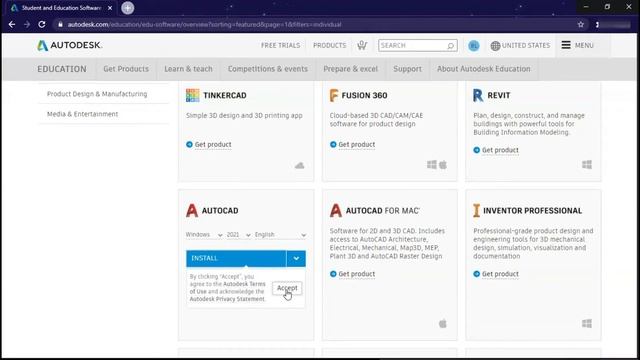Click the FREE TRIALS link
640x360 pixels.
280,45
